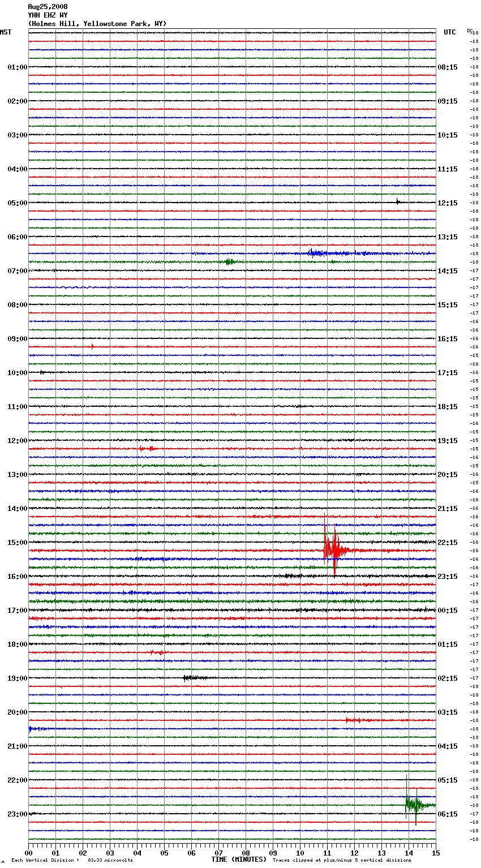The width and height of the screenshot is (481, 868).
Task: Select the 10:00 MST time label
Action: coord(18,373)
